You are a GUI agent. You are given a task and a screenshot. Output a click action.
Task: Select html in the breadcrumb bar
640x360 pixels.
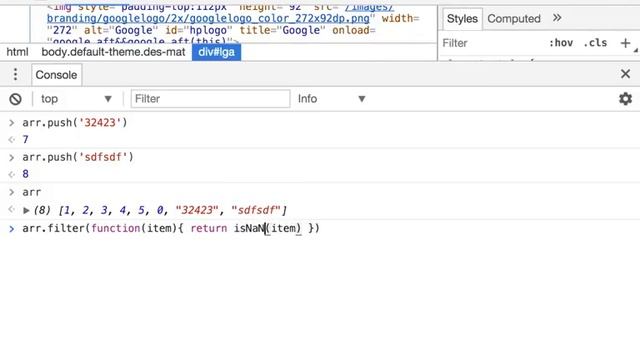coord(17,52)
